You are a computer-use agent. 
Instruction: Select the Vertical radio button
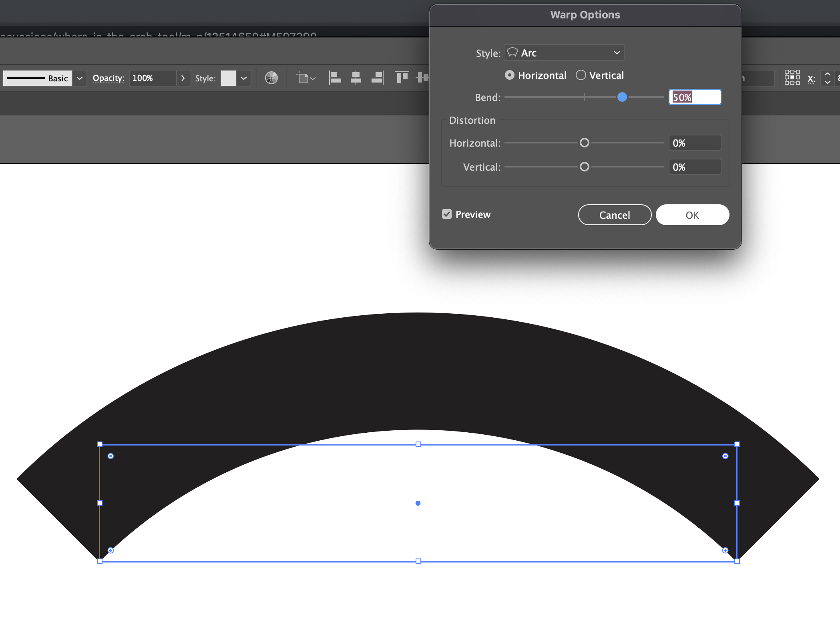581,75
